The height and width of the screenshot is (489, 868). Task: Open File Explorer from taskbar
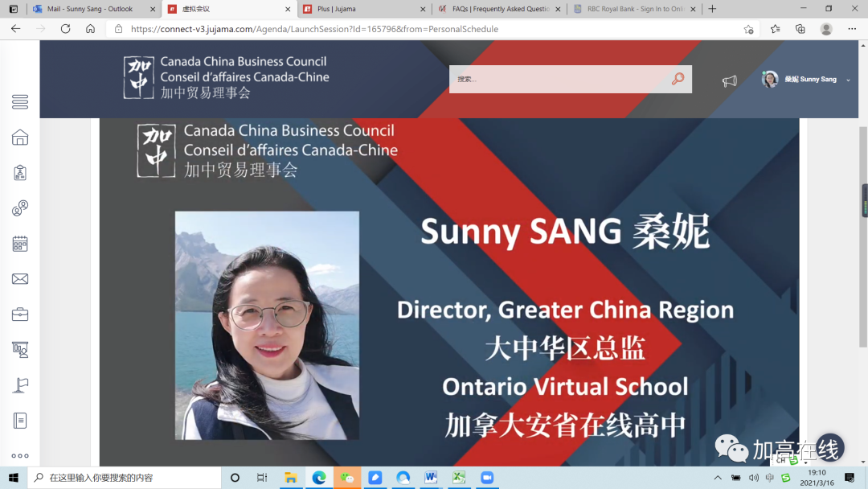point(291,478)
